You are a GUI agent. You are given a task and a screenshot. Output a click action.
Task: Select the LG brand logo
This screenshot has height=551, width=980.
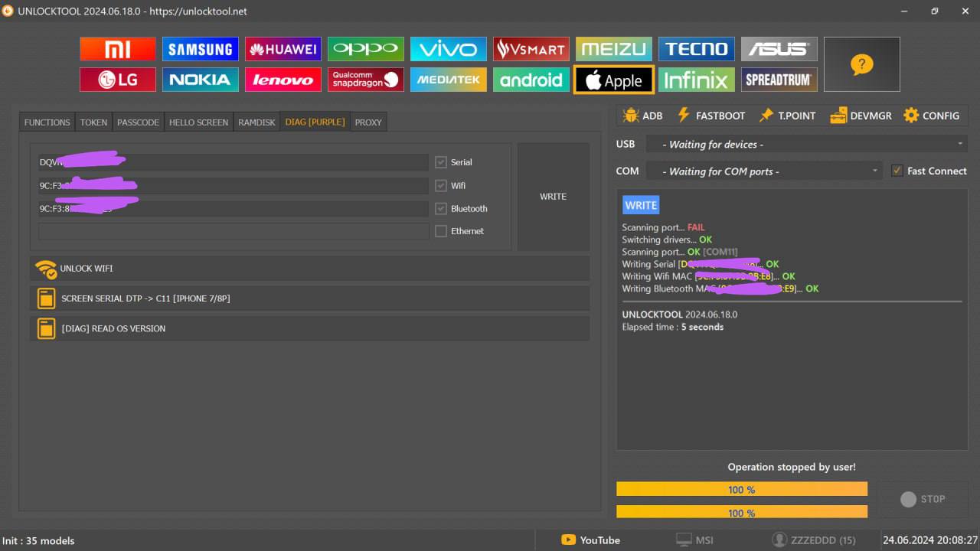pyautogui.click(x=118, y=80)
